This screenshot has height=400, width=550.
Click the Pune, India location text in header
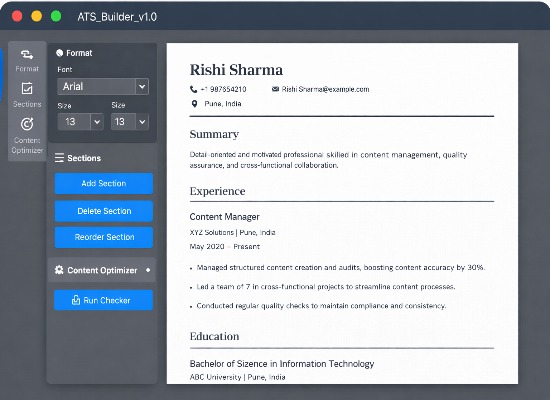click(x=223, y=104)
